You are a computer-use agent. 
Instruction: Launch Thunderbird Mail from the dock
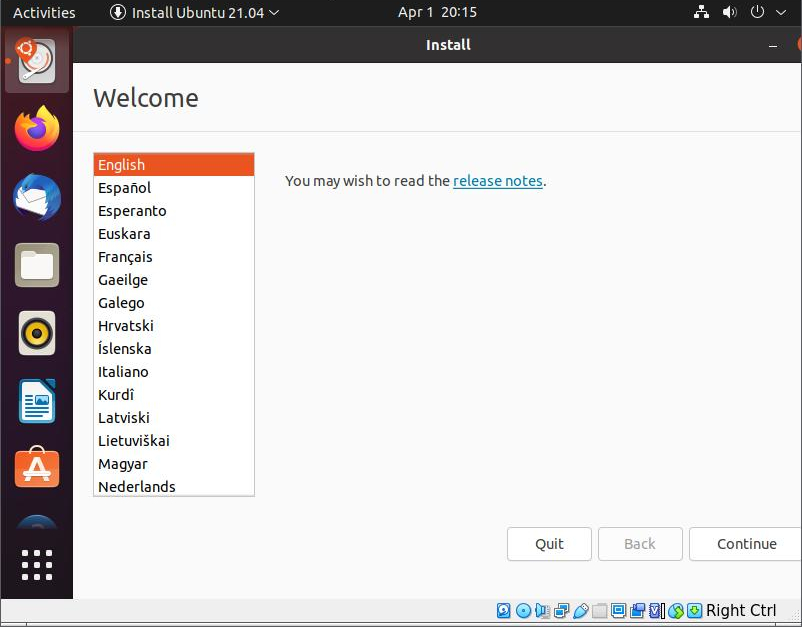tap(37, 197)
